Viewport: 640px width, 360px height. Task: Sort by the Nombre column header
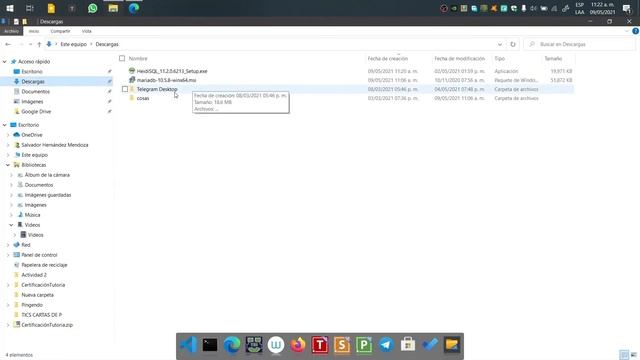pyautogui.click(x=138, y=58)
